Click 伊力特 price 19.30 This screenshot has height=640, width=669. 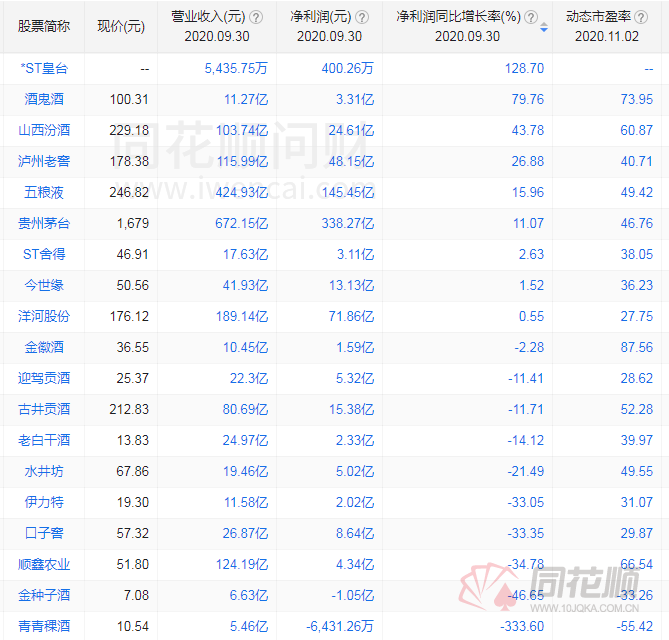133,502
